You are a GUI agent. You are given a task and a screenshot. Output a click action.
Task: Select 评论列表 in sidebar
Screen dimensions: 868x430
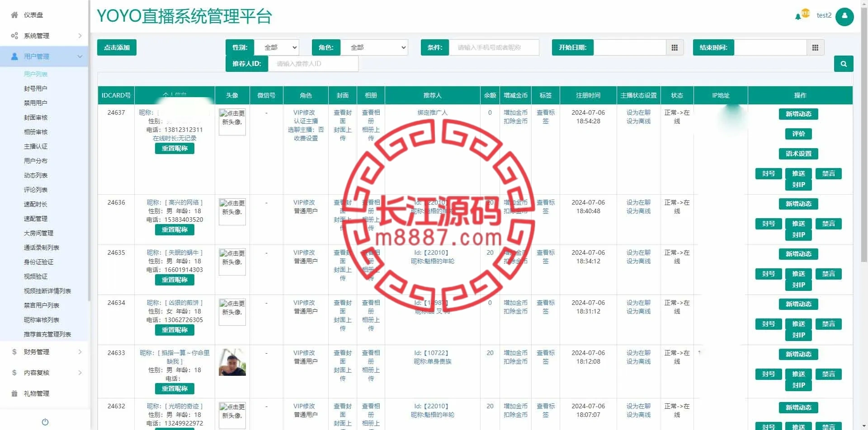36,190
